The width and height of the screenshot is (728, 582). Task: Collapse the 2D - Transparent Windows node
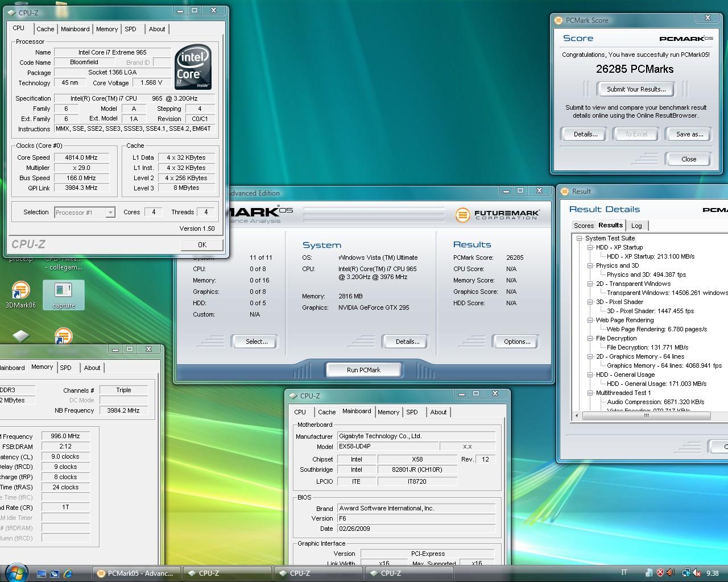(x=590, y=284)
